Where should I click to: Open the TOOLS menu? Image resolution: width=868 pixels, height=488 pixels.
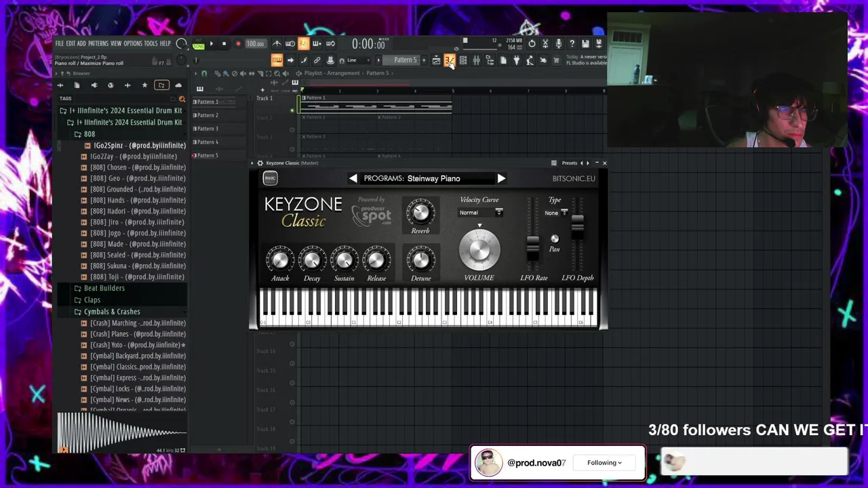[151, 43]
